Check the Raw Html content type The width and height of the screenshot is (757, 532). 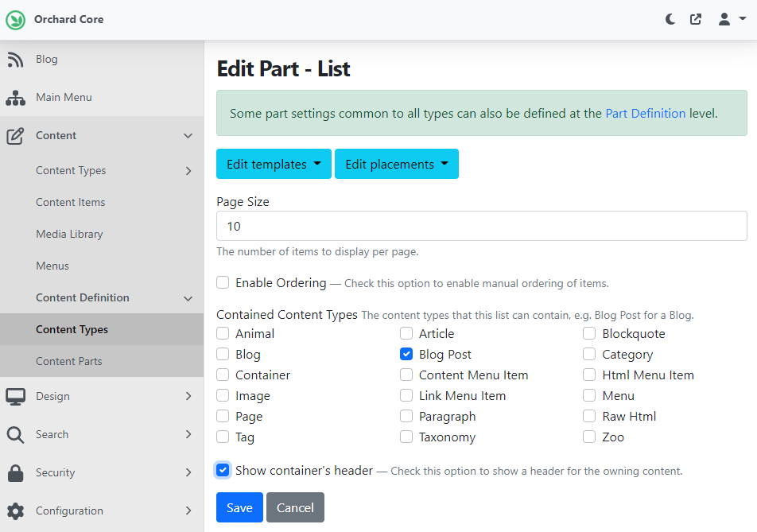click(589, 416)
